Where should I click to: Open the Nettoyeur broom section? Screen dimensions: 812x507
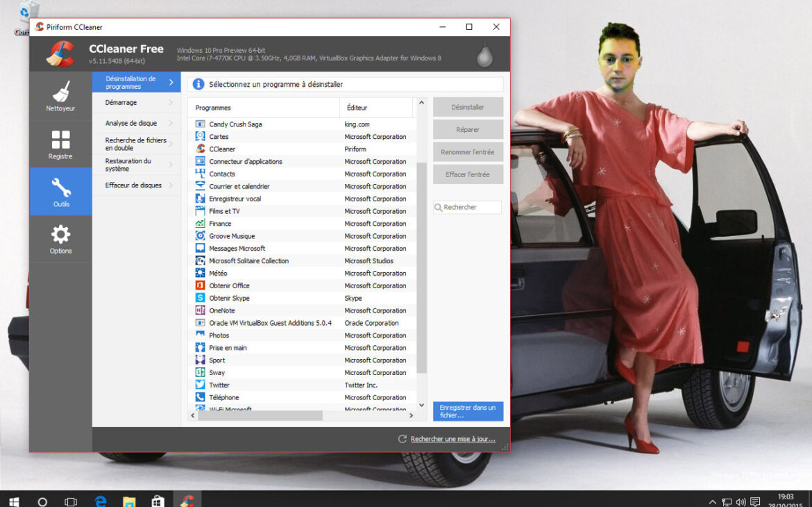(x=60, y=96)
